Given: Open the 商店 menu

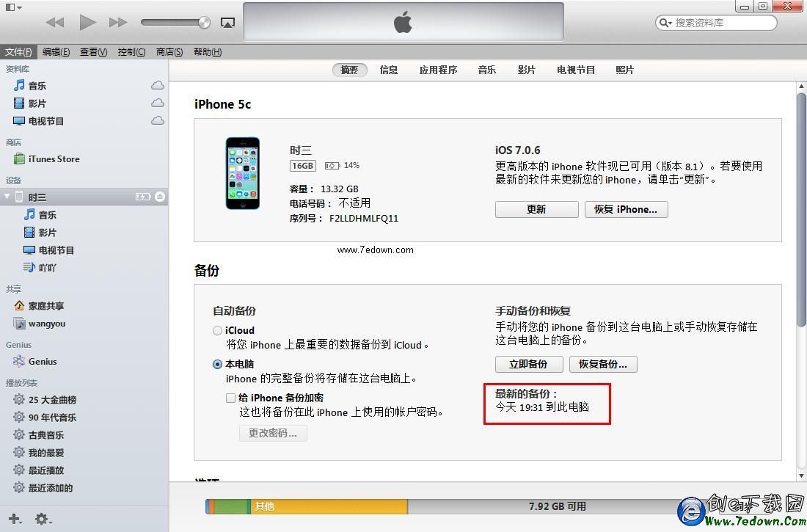Looking at the screenshot, I should click(169, 52).
